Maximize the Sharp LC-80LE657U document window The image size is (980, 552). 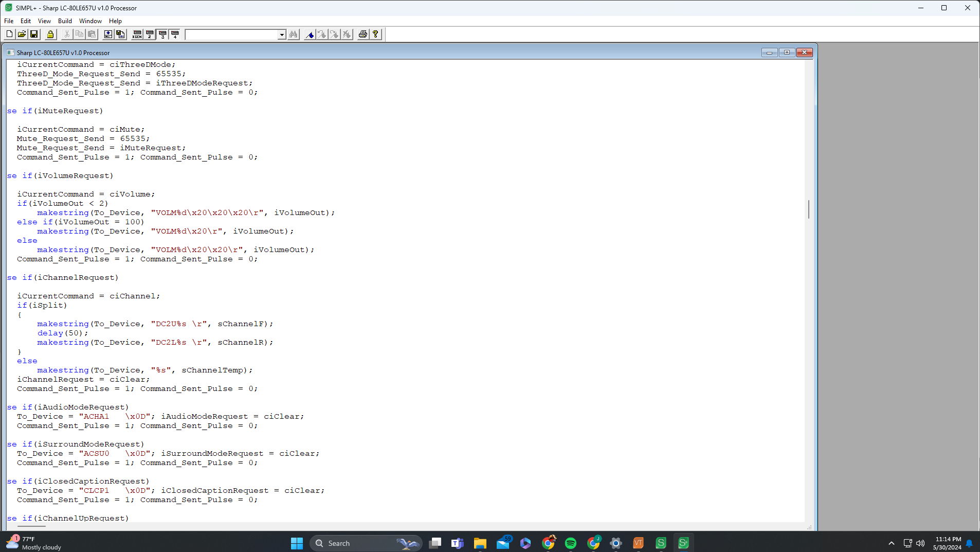(787, 52)
